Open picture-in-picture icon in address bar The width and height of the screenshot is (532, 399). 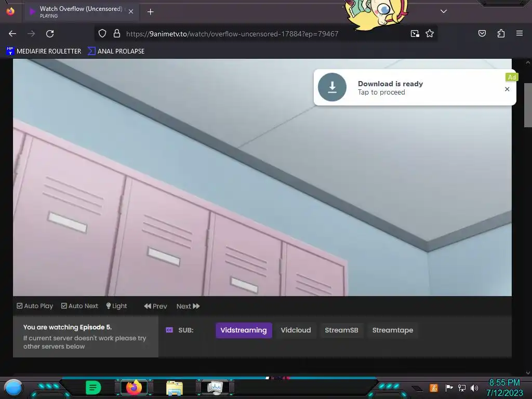[415, 34]
